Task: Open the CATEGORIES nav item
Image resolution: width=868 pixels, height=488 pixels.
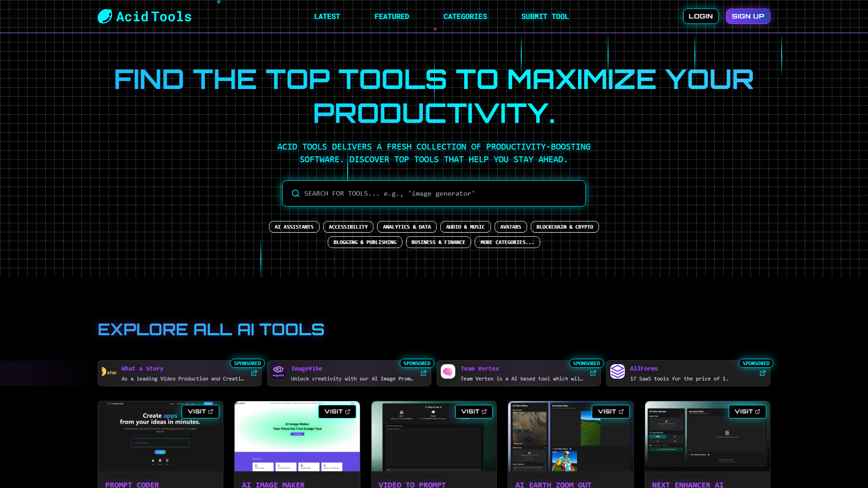Action: coord(465,17)
